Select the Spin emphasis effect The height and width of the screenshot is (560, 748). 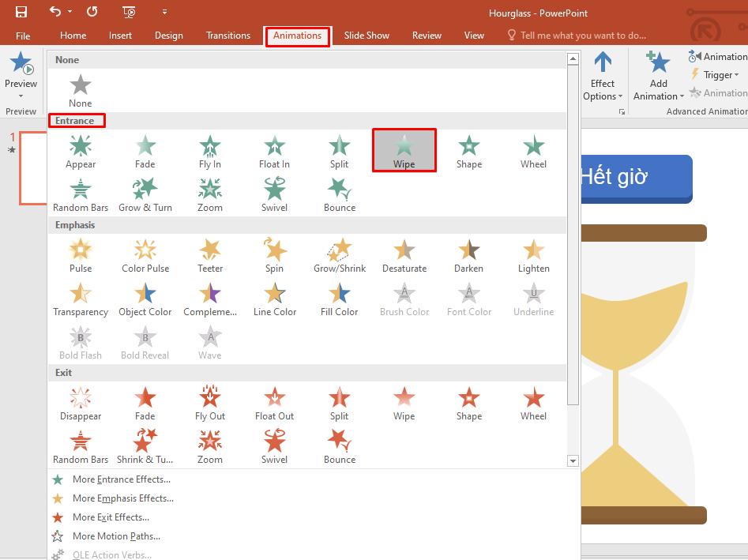point(274,254)
